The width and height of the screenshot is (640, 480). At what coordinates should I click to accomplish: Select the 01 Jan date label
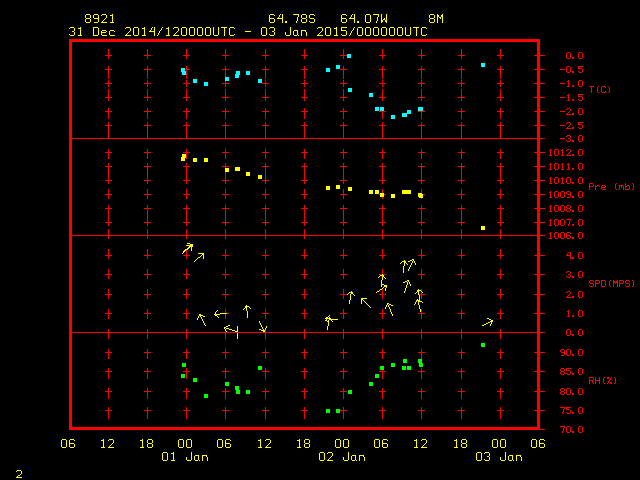[185, 457]
